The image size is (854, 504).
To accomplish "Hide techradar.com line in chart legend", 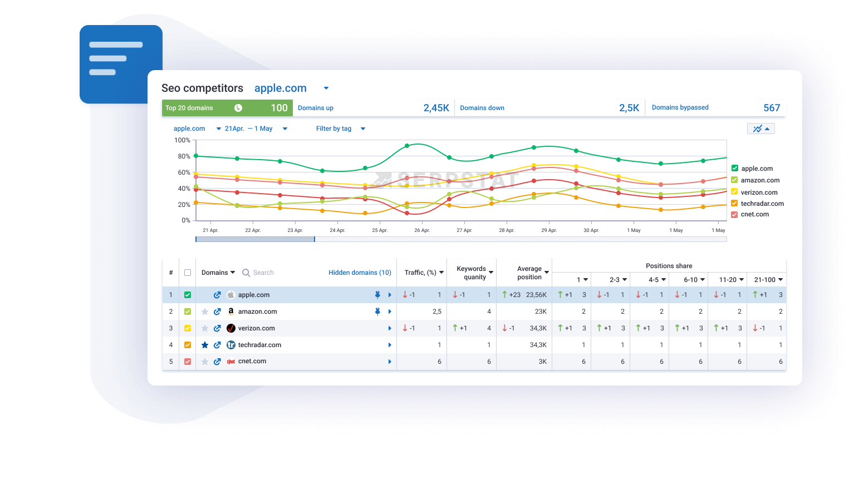I will [x=734, y=203].
